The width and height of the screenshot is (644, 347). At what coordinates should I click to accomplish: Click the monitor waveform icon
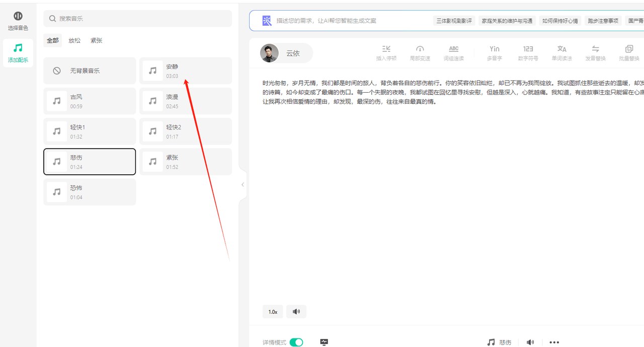coord(324,342)
